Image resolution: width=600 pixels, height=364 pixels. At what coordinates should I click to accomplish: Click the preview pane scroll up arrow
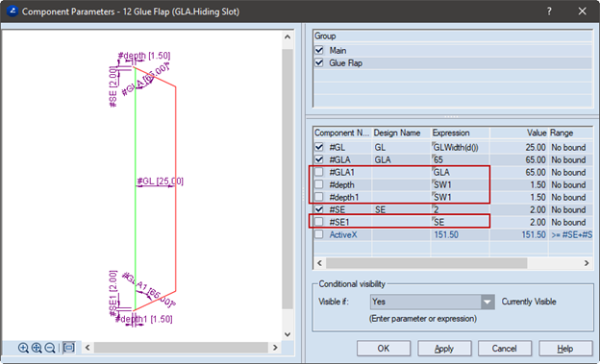click(287, 37)
